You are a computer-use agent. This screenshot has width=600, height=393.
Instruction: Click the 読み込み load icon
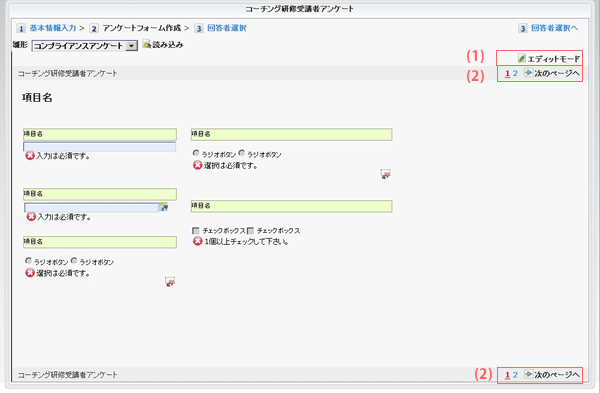(x=147, y=44)
